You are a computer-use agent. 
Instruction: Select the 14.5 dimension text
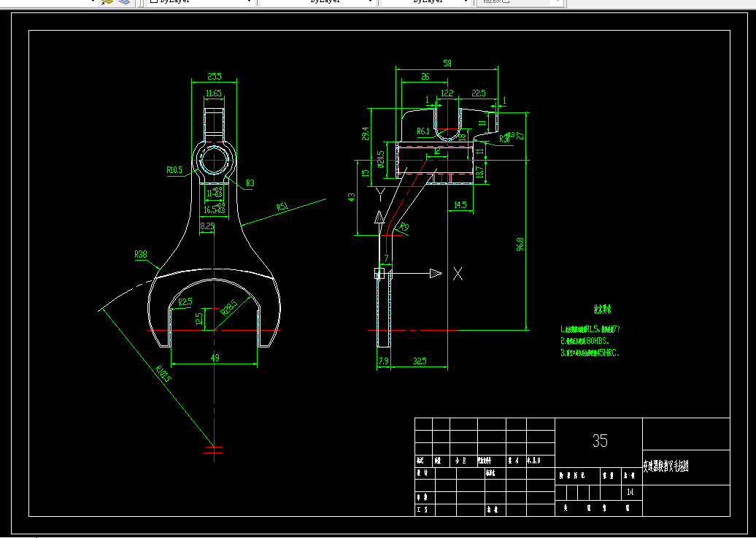[460, 204]
